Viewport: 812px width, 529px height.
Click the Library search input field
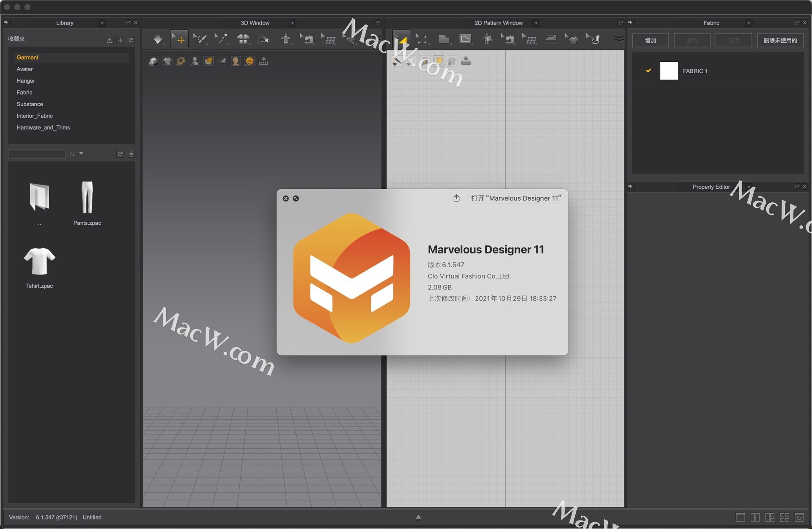(x=37, y=154)
